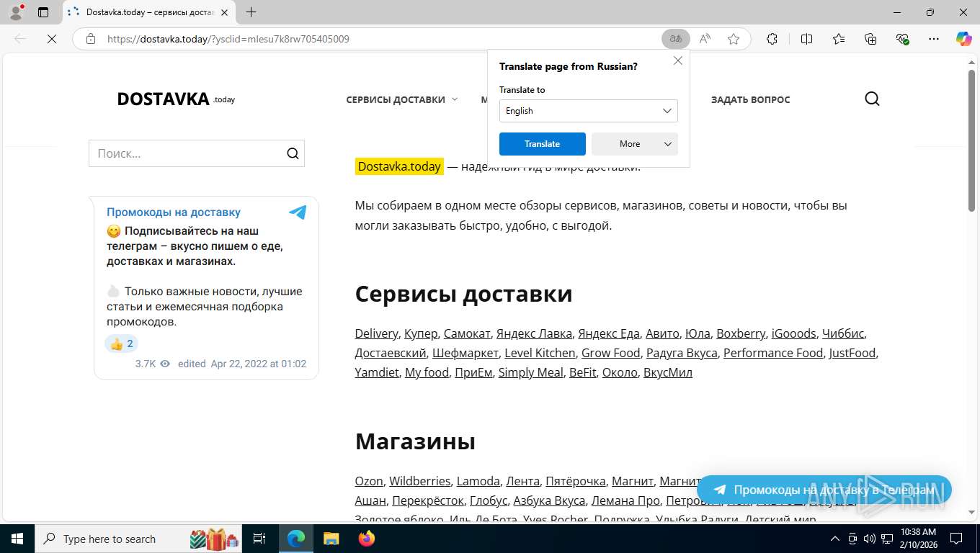980x553 pixels.
Task: Open the Browser essentials heart icon
Action: pyautogui.click(x=902, y=39)
